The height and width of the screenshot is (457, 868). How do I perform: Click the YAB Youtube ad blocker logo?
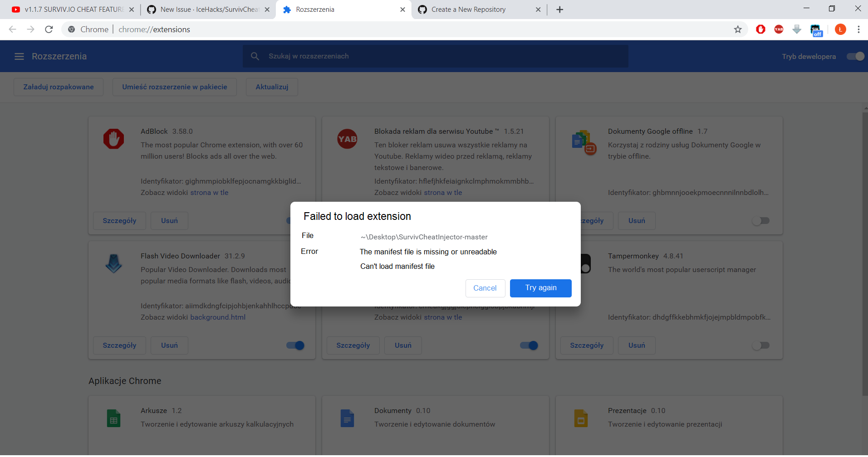pos(347,139)
